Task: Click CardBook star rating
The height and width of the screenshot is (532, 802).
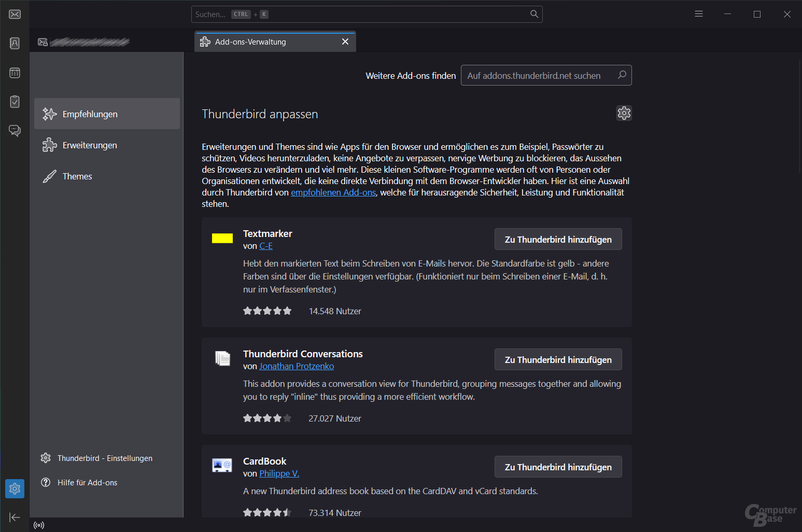Action: tap(268, 513)
